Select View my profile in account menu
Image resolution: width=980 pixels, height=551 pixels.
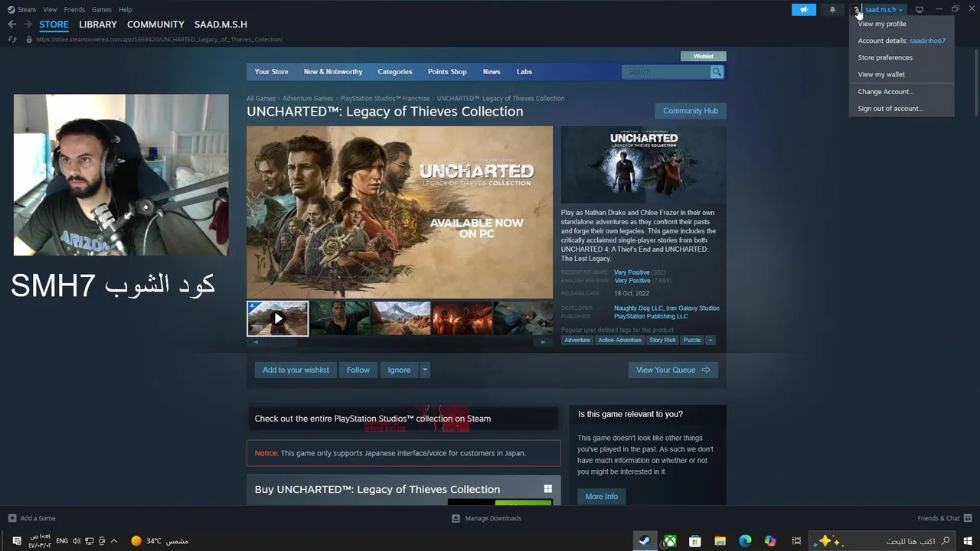[x=902, y=24]
